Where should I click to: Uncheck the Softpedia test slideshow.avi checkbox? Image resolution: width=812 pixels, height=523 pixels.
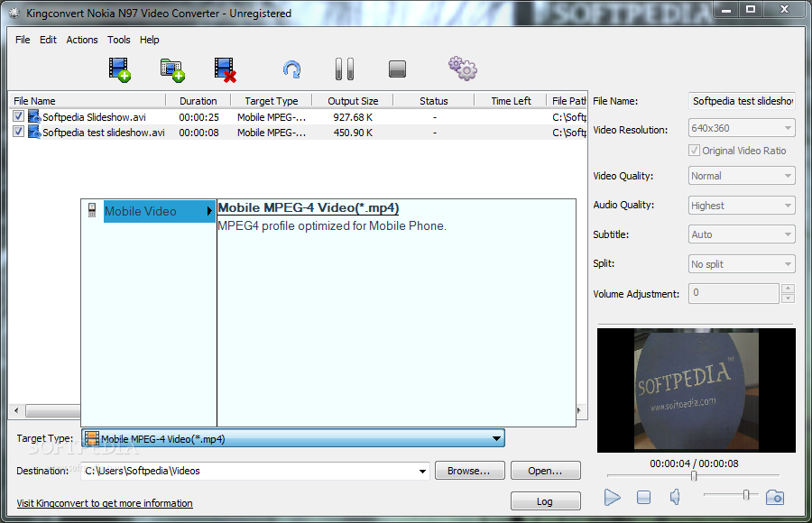pos(18,132)
